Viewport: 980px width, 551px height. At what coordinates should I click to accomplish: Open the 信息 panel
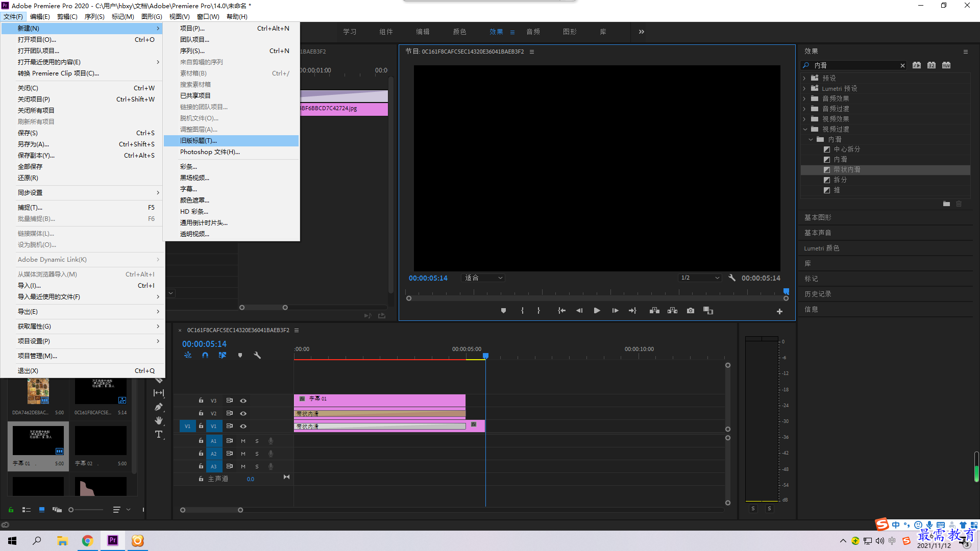coord(811,309)
